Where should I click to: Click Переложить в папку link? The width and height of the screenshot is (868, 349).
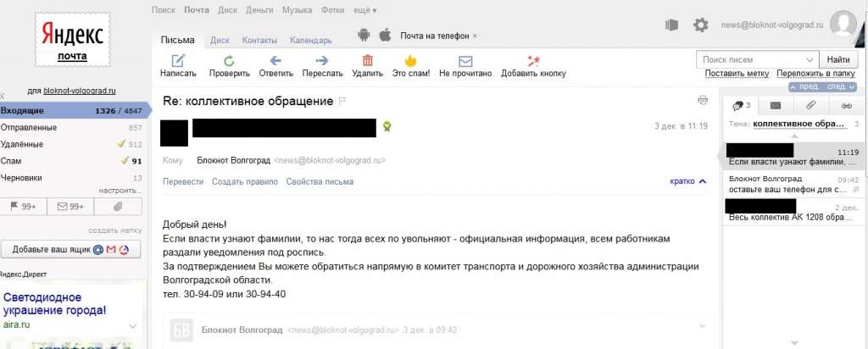(x=816, y=74)
